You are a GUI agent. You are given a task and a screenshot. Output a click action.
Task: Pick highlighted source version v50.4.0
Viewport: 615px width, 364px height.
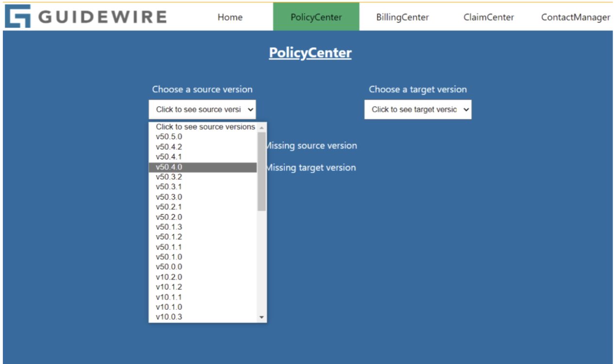pos(203,167)
